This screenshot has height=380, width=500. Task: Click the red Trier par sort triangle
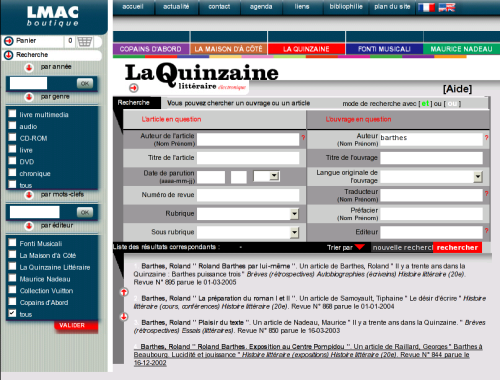point(360,247)
